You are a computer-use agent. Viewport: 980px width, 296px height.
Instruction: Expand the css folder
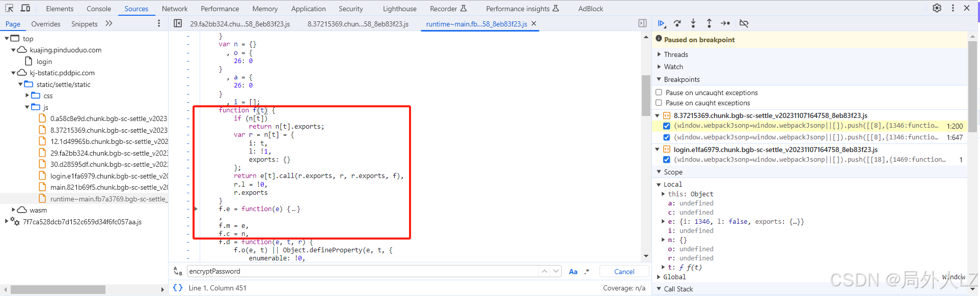tap(28, 96)
